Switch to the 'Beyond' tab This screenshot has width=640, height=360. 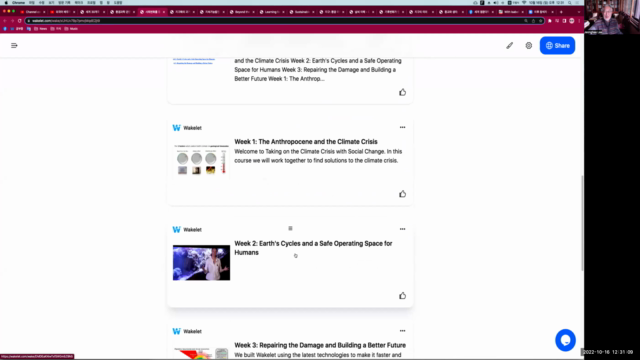242,12
